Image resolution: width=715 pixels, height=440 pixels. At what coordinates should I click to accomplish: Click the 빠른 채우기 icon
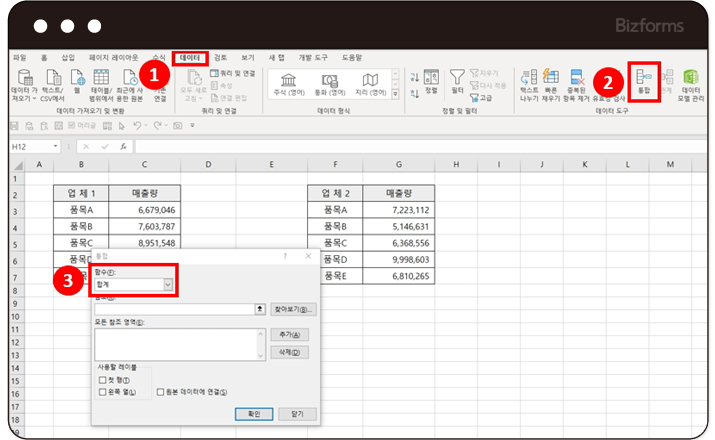[553, 80]
